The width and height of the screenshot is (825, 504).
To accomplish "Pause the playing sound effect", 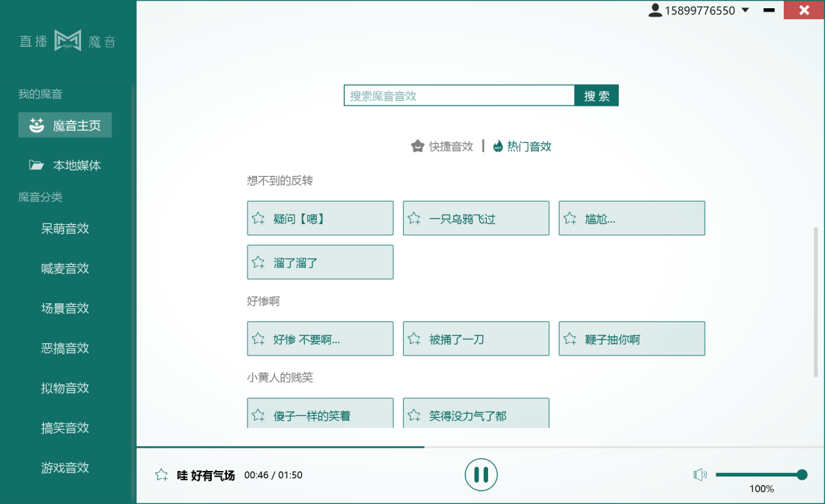I will [x=481, y=474].
